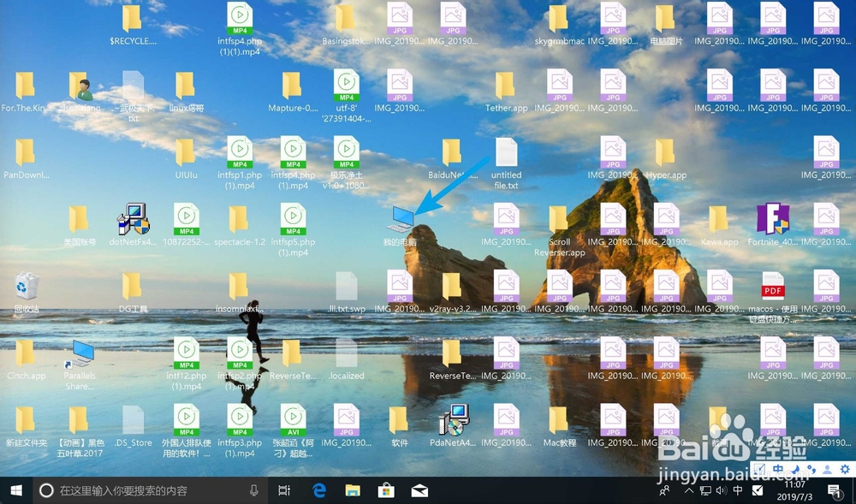Open the Windows Start menu
856x504 pixels.
tap(16, 490)
